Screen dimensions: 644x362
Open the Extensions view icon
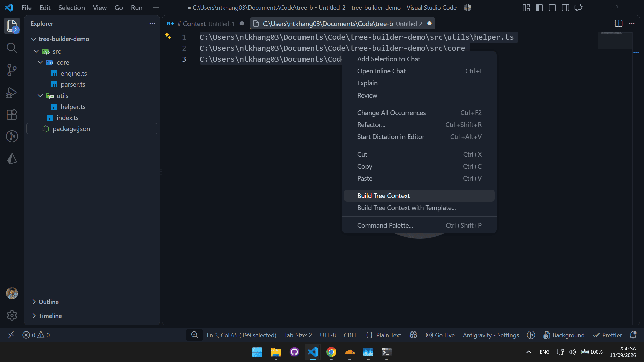coord(12,114)
